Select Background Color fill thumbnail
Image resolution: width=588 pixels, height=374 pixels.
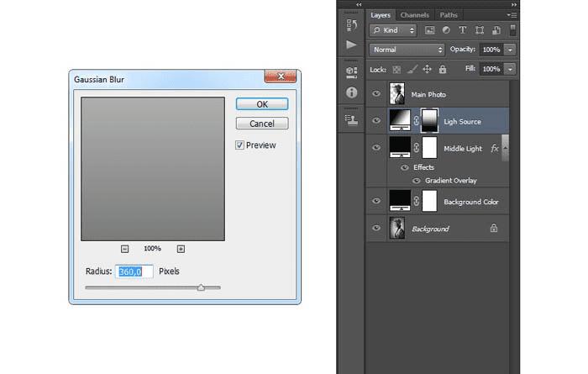(x=400, y=200)
